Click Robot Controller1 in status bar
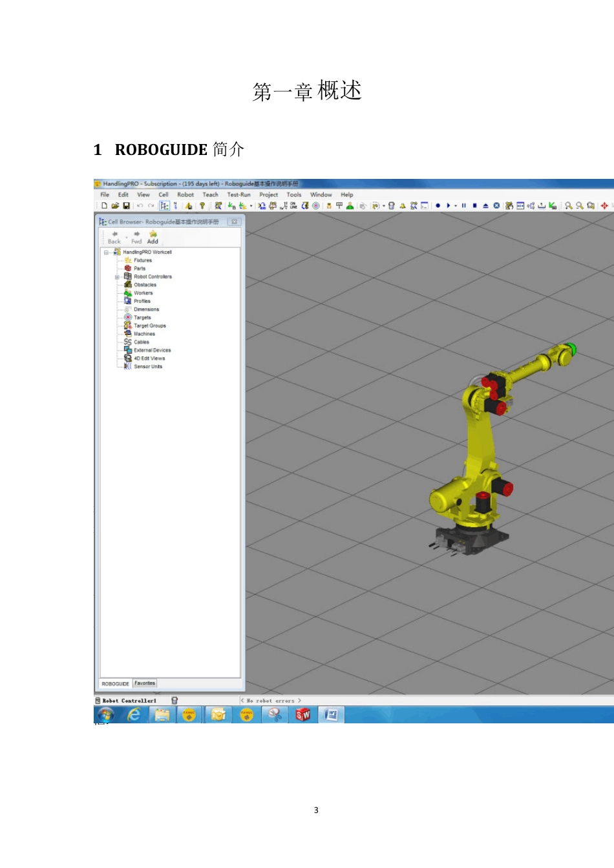 (x=129, y=701)
